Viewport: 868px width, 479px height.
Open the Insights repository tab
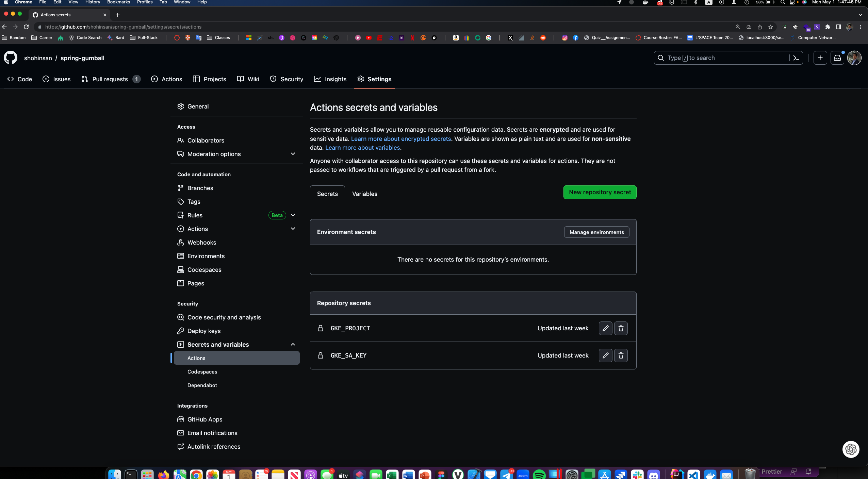click(x=330, y=79)
